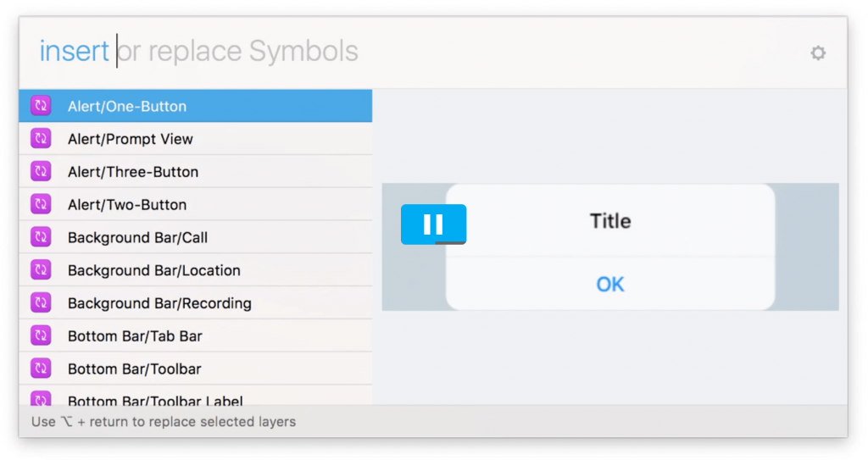Select the Alert/One-Button symbol
Screen dimensions: 868x460
click(127, 107)
